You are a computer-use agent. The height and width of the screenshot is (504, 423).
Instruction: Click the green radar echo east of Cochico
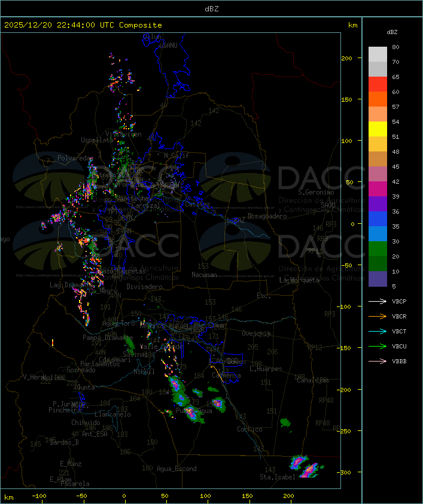pos(285,423)
